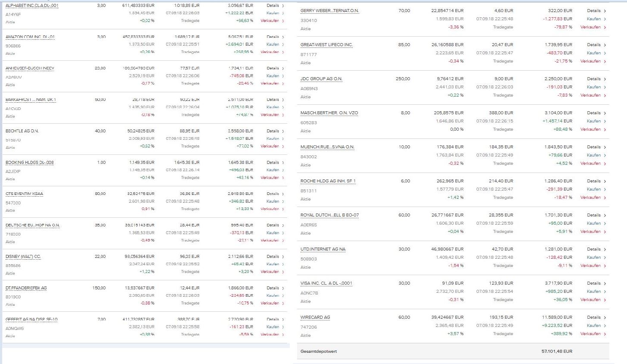Click Kaufen for DEUTSCHE EUROSHOP NA

click(x=273, y=233)
